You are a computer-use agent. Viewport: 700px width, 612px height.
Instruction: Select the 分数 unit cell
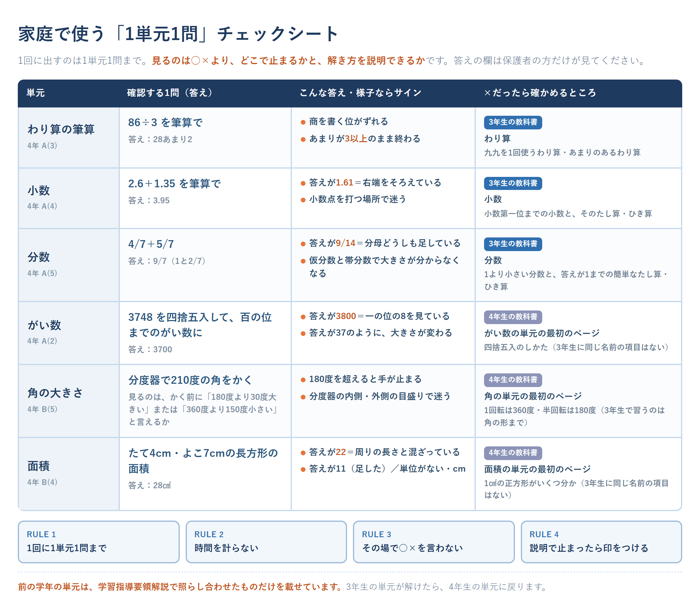(69, 265)
